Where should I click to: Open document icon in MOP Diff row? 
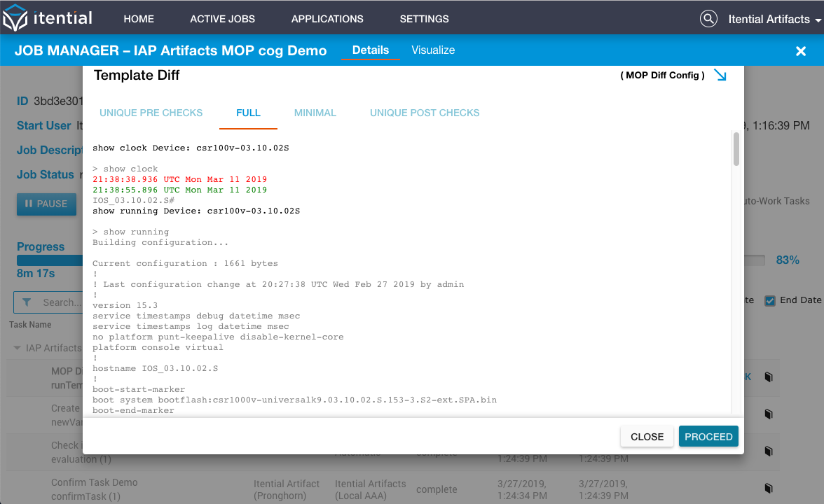tap(768, 377)
